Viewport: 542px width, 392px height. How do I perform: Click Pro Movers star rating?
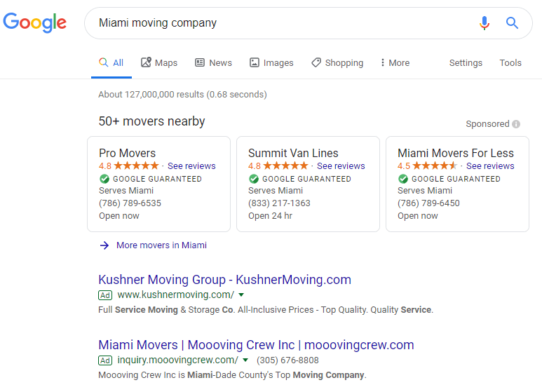[136, 166]
